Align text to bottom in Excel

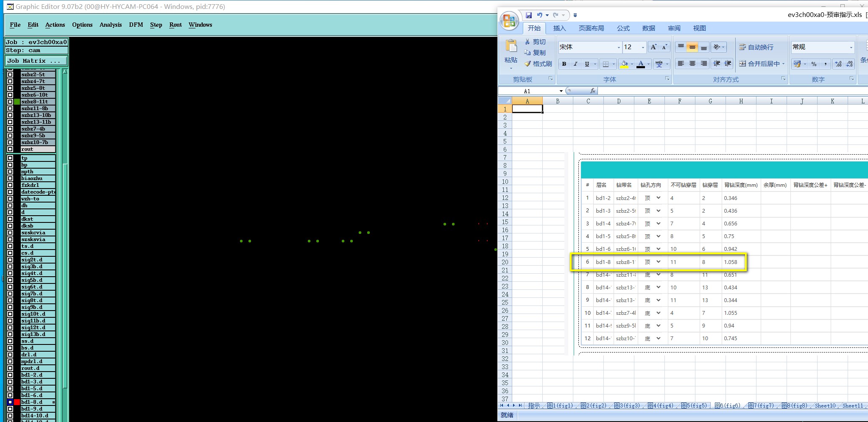pyautogui.click(x=704, y=47)
